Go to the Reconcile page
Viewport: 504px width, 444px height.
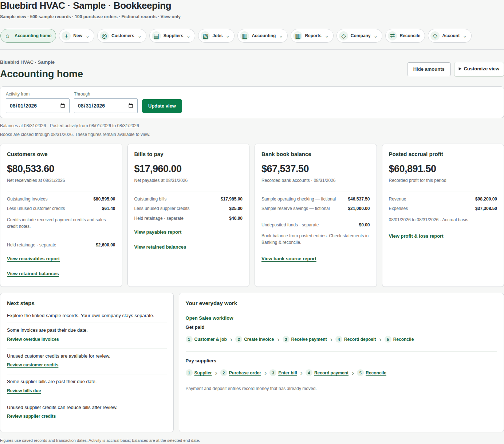[x=405, y=36]
